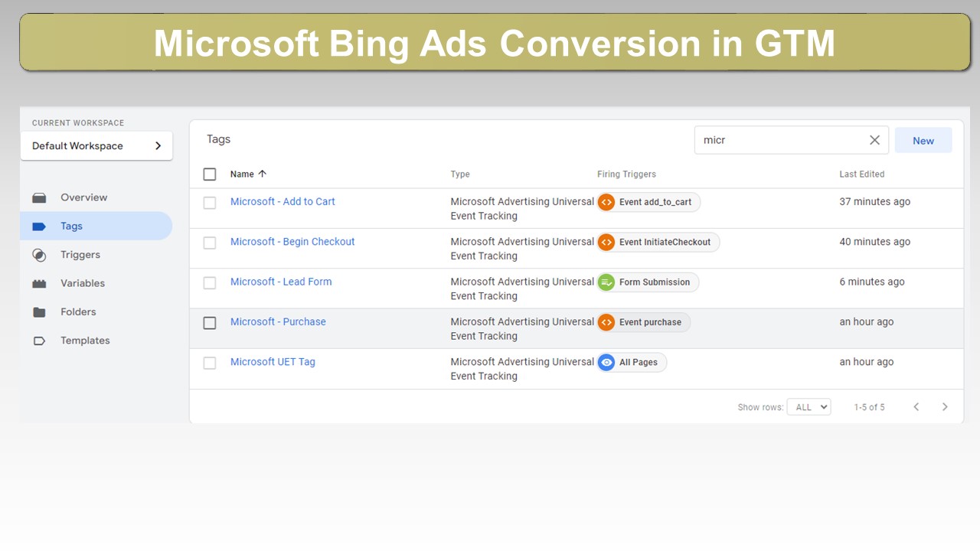Screen dimensions: 980x551
Task: Toggle the select-all tags checkbox
Action: 210,174
